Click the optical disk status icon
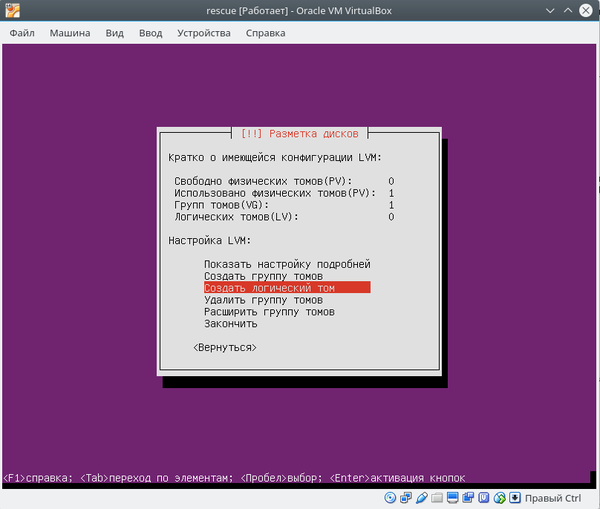This screenshot has width=600, height=509. pos(390,498)
